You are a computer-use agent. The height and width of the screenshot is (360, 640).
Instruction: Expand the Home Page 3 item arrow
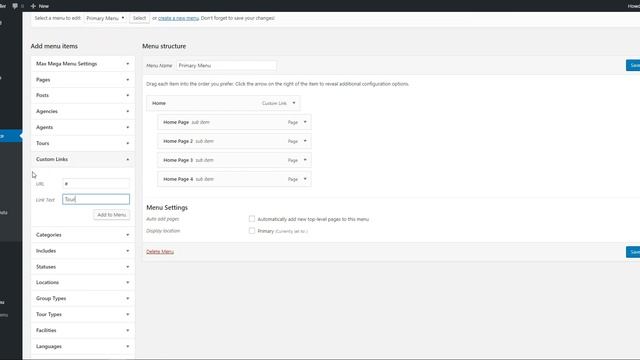point(305,160)
